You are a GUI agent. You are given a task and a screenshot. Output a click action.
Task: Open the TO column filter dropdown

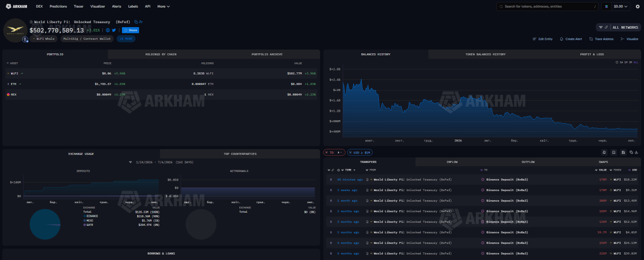pos(482,170)
